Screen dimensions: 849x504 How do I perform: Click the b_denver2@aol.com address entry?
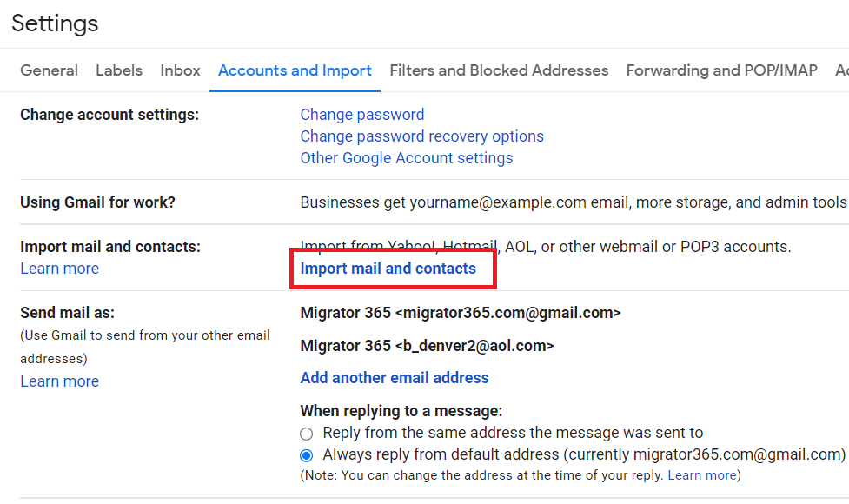428,346
